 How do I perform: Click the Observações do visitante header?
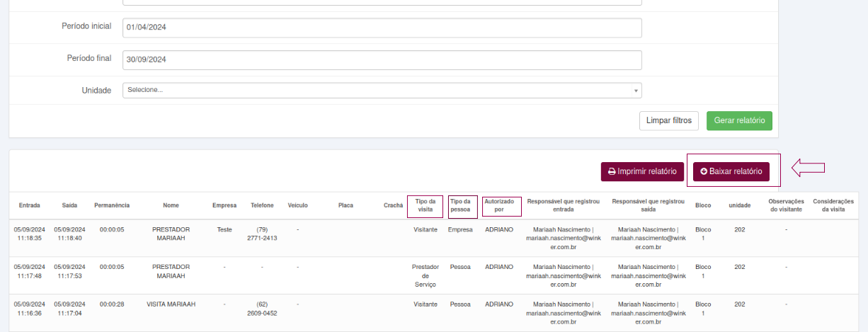coord(787,205)
